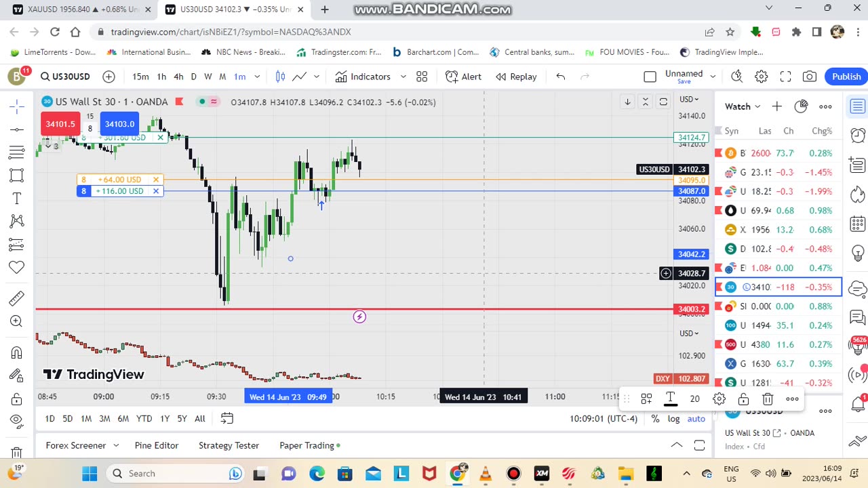
Task: Open the hotlists flame sidebar icon
Action: coord(858,194)
